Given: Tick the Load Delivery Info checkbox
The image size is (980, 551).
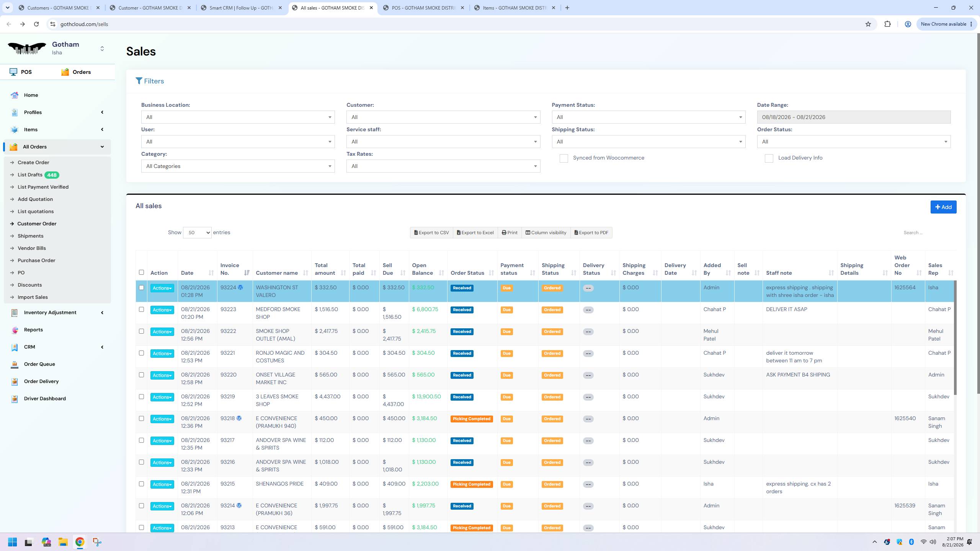Looking at the screenshot, I should [769, 158].
